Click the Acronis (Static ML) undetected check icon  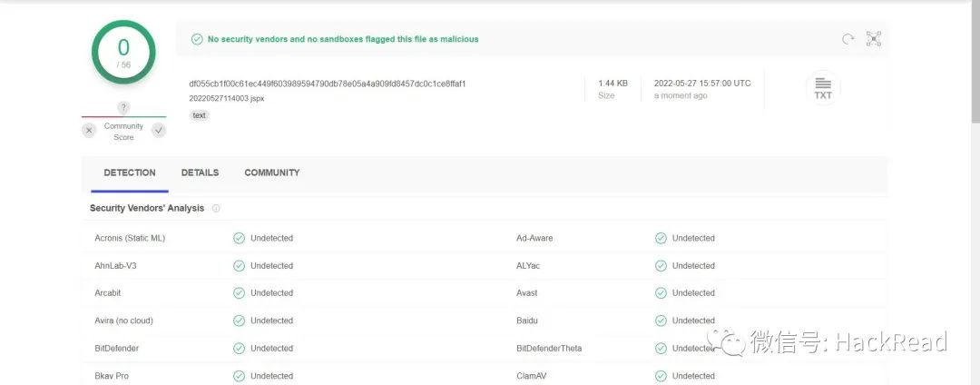[x=239, y=238]
